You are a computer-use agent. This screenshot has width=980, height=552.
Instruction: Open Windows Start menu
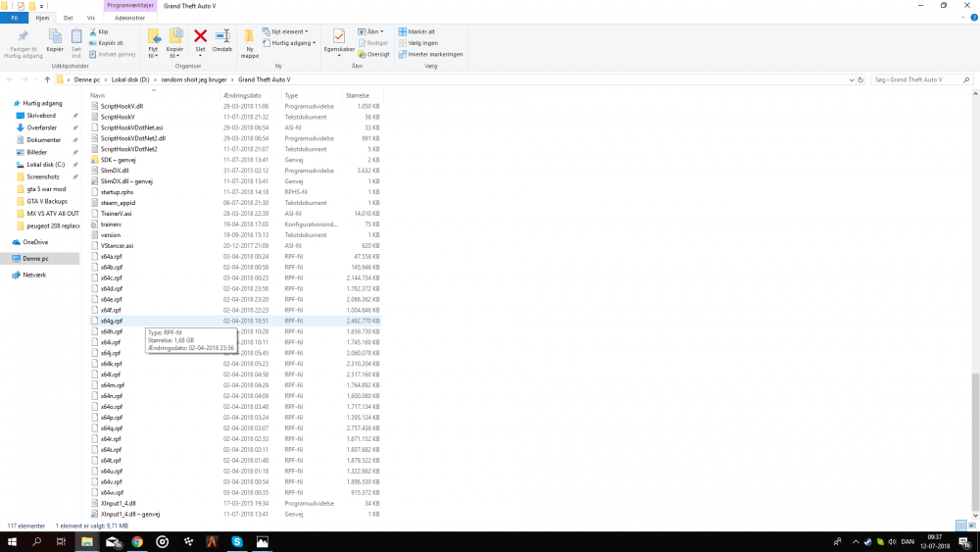(12, 541)
